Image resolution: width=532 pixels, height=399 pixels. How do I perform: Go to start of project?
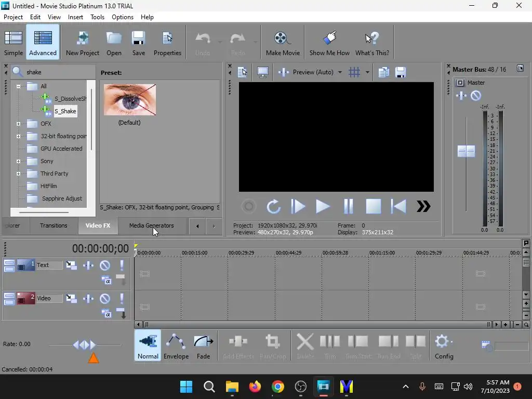pyautogui.click(x=398, y=206)
